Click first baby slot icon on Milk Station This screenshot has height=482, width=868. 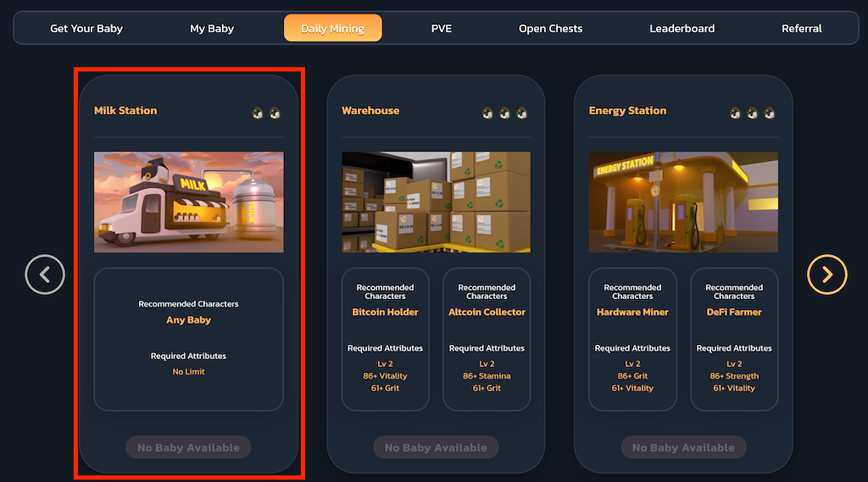click(258, 113)
